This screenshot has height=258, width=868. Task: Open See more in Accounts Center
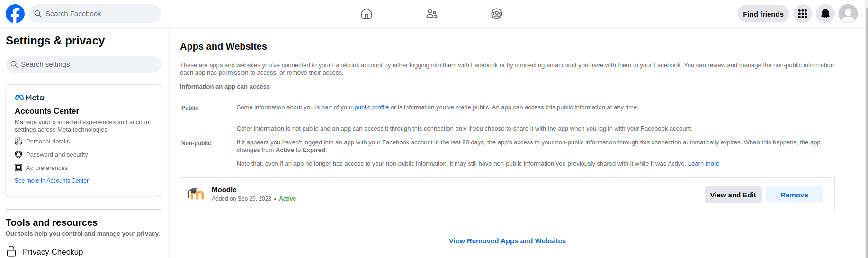coord(52,181)
